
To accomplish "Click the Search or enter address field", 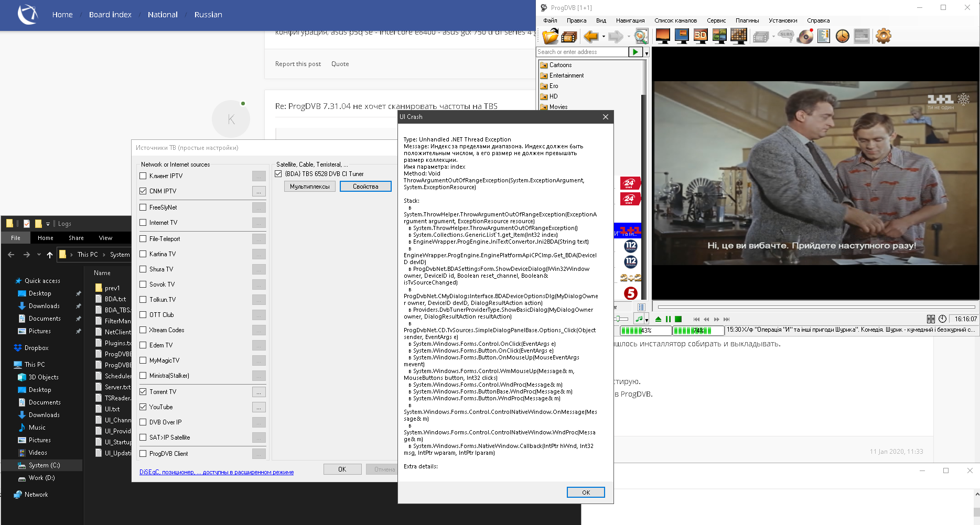I will click(x=581, y=52).
